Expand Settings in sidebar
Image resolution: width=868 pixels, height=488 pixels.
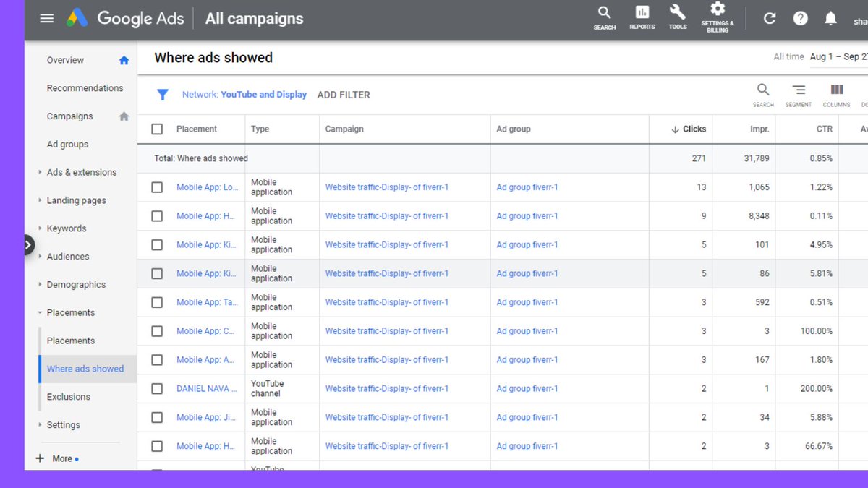click(x=40, y=425)
